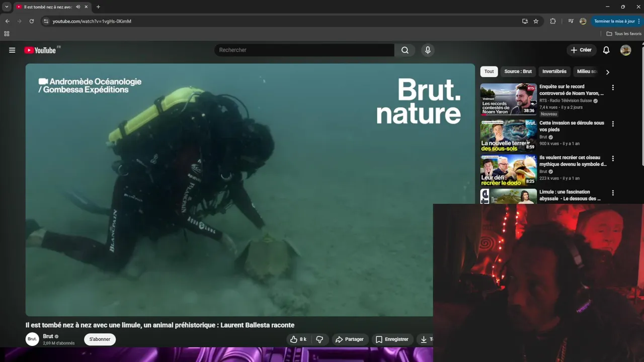Viewport: 644px width, 362px height.
Task: Mute the tab via its audio icon
Action: pos(78,7)
